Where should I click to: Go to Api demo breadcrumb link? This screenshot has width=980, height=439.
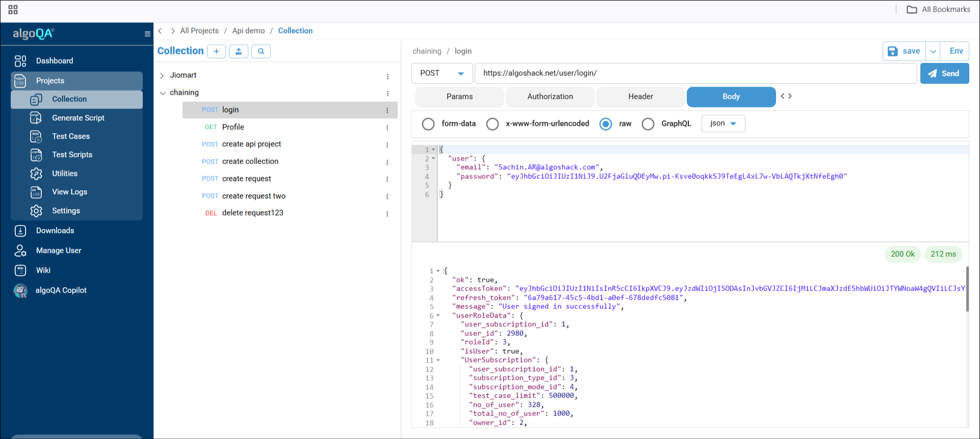pyautogui.click(x=248, y=31)
